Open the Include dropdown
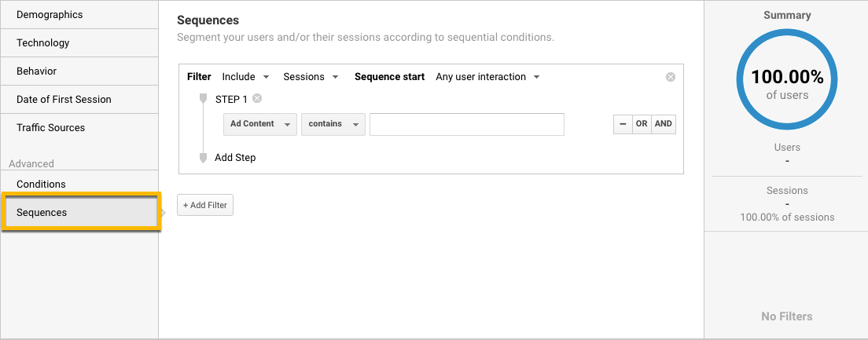Screen dimensions: 868x340 (245, 77)
